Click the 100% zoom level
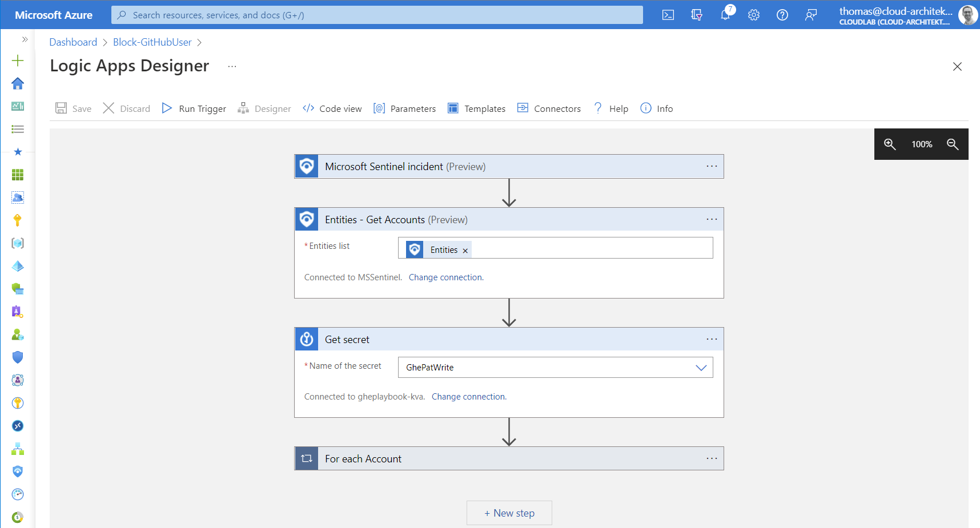The height and width of the screenshot is (528, 980). coord(922,144)
